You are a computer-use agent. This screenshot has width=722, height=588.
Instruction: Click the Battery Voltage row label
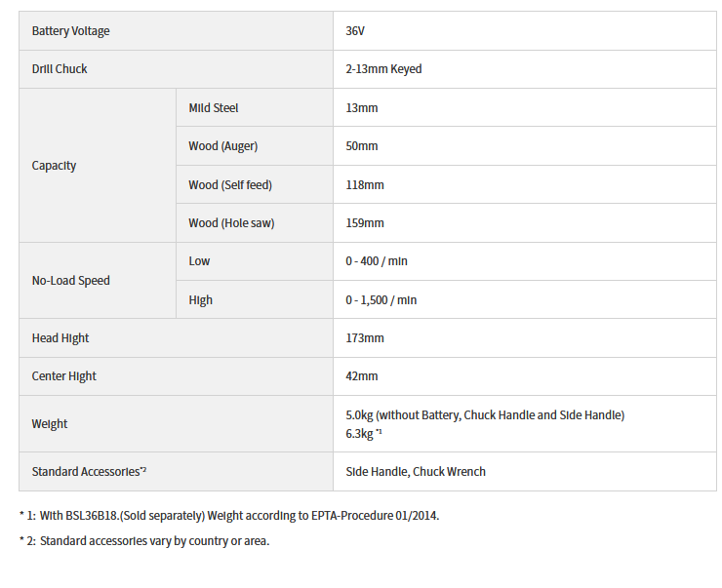click(70, 31)
